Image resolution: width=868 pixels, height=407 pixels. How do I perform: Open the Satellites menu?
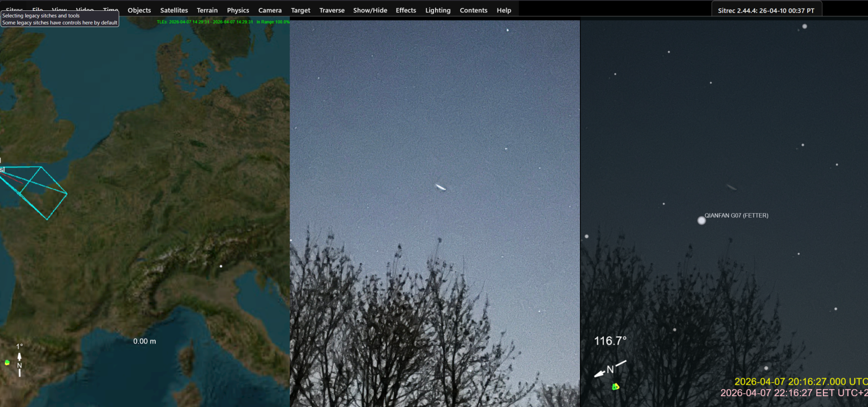point(174,10)
